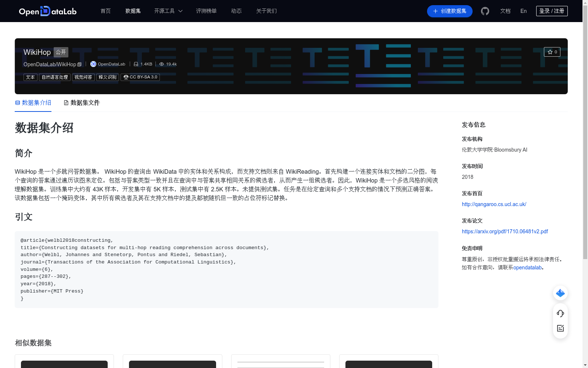Click the 自然语言处理 tag

tap(55, 77)
